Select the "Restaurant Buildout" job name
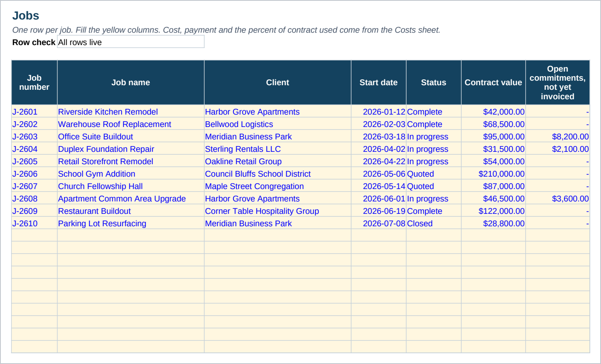Viewport: 601px width, 364px height. 131,211
